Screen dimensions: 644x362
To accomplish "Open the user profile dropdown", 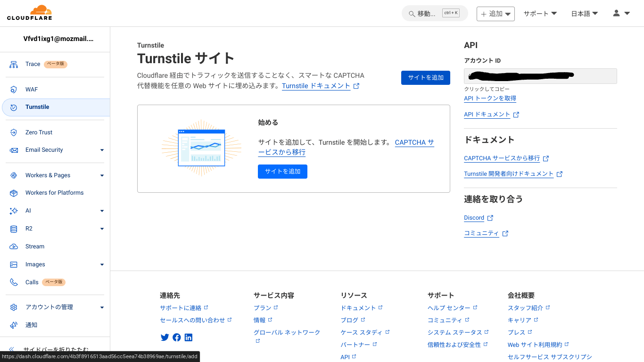I will (x=621, y=13).
